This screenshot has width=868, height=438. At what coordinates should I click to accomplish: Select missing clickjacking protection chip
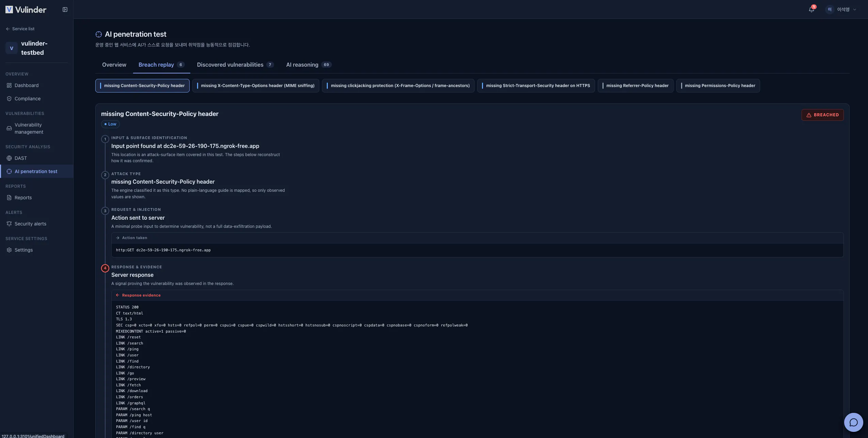(x=398, y=86)
